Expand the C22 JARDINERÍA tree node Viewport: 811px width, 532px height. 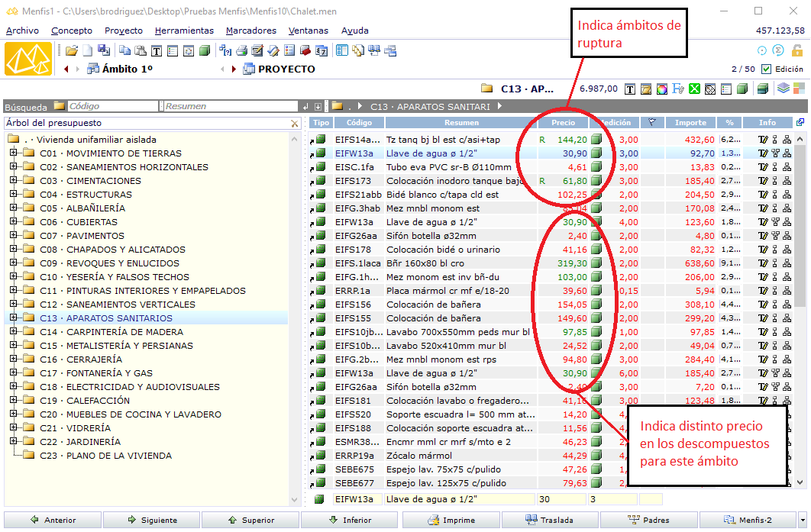coord(14,441)
